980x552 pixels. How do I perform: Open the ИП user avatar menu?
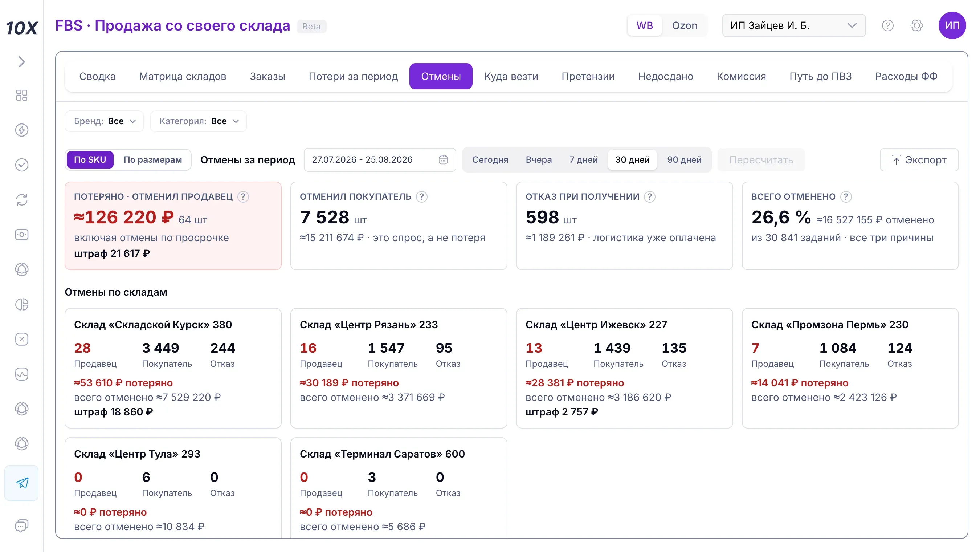click(952, 25)
